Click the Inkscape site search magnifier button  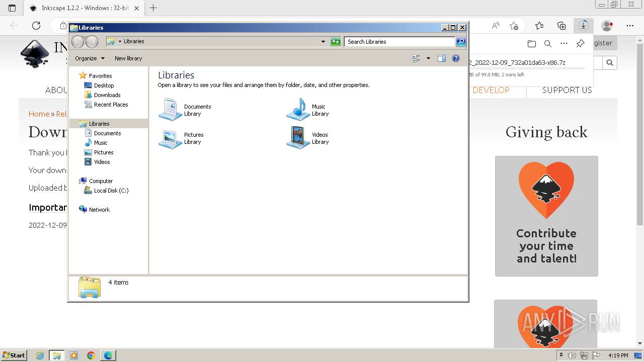point(610,63)
